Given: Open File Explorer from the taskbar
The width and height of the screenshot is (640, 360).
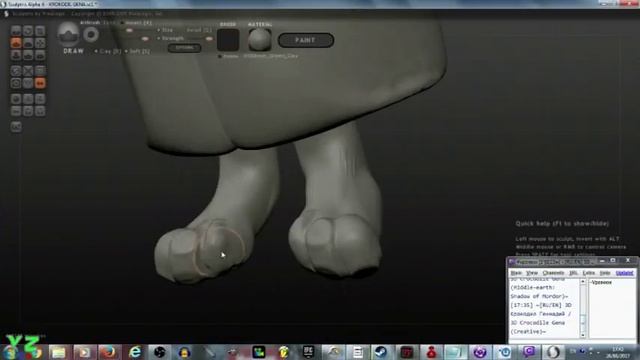Looking at the screenshot, I should click(x=58, y=352).
